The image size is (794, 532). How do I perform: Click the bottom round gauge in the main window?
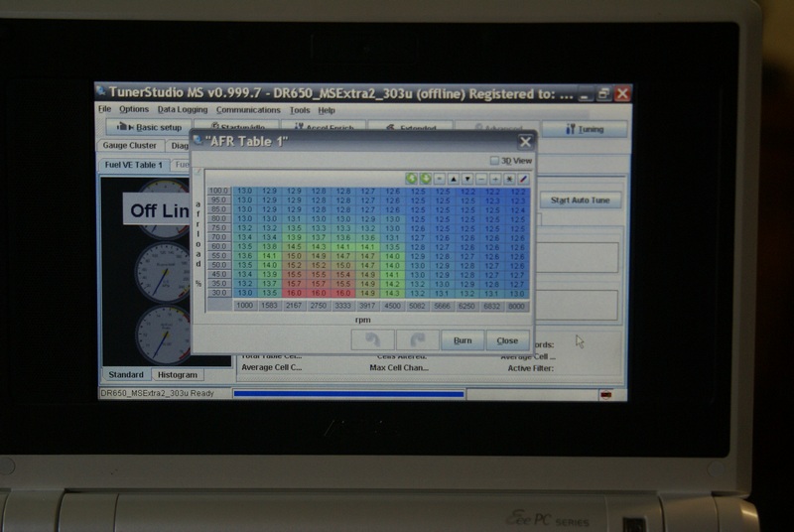pyautogui.click(x=163, y=333)
